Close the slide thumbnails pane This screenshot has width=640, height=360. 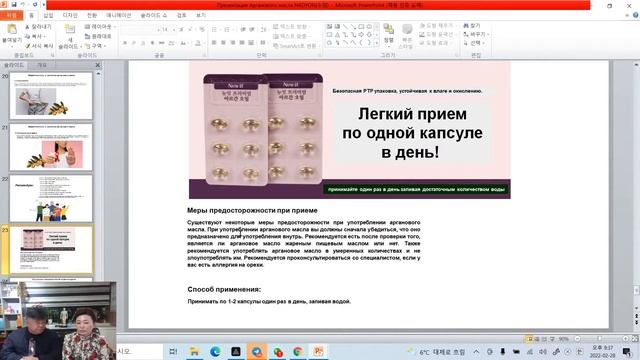point(98,65)
